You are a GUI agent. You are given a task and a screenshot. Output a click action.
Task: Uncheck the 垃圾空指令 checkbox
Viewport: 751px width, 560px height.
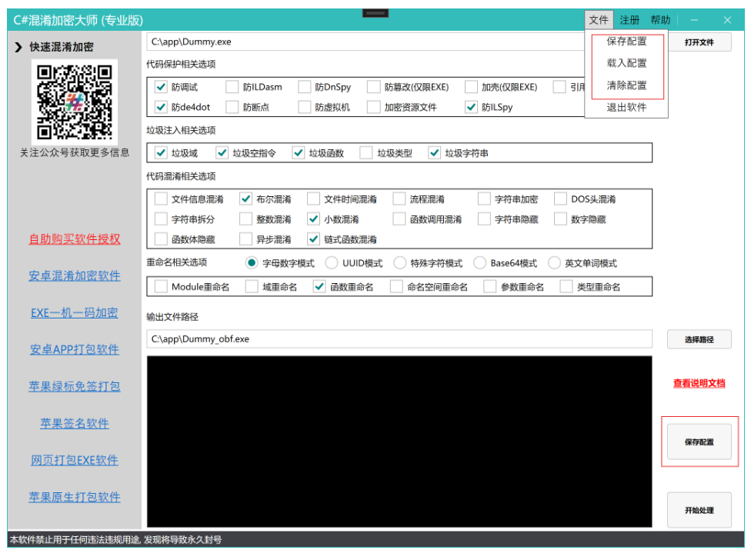(x=222, y=153)
